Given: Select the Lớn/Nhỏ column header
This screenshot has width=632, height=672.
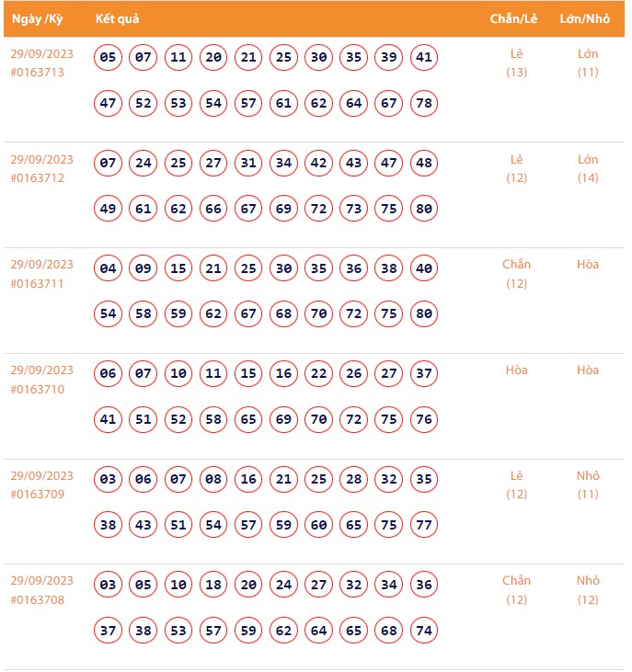Looking at the screenshot, I should click(x=588, y=19).
